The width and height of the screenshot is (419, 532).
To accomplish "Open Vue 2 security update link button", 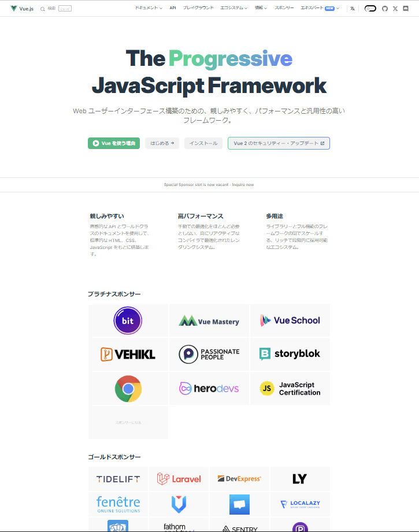I will pos(279,143).
